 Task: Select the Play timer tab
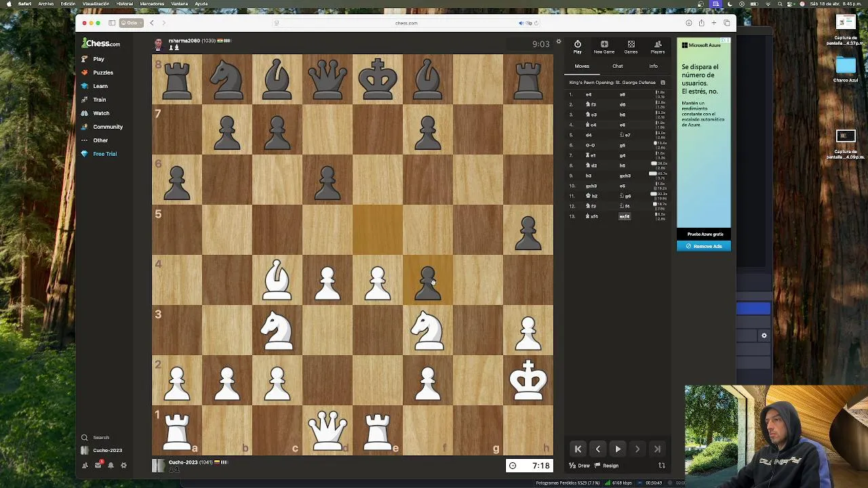pos(578,47)
